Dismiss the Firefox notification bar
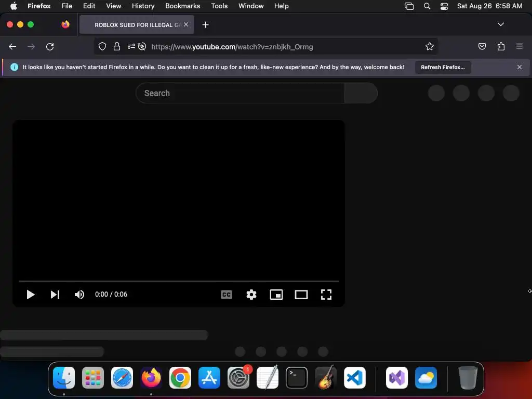The width and height of the screenshot is (532, 399). 520,67
